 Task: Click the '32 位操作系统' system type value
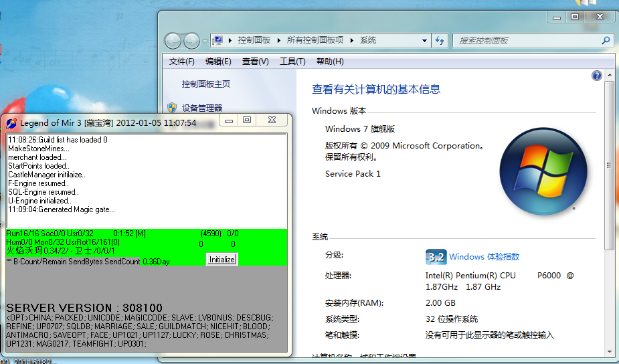coord(451,318)
